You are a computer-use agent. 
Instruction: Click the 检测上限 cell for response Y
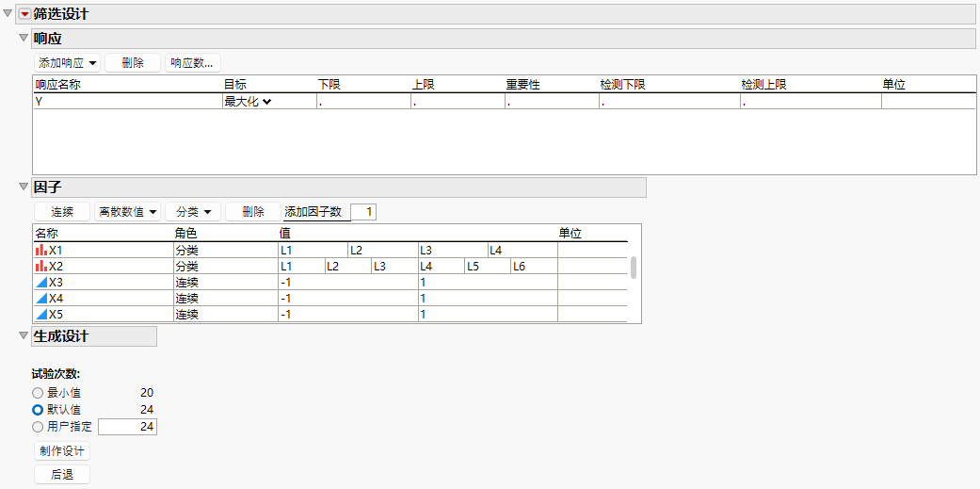[x=811, y=102]
